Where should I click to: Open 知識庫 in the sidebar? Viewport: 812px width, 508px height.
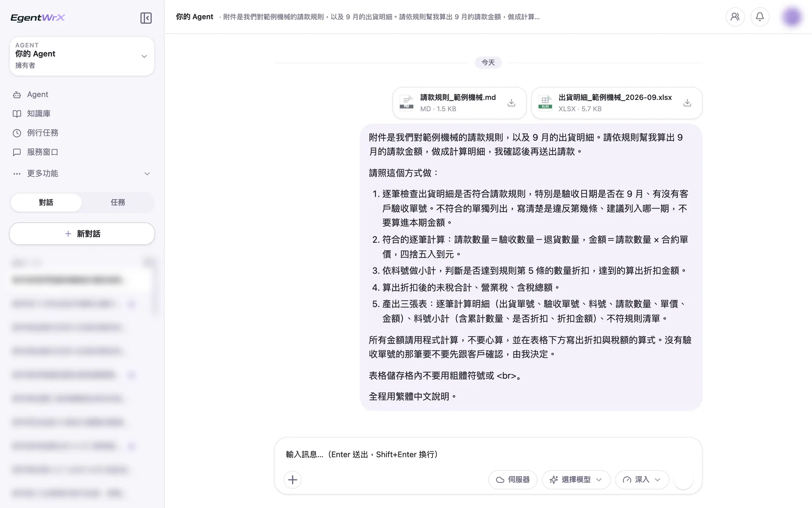tap(82, 113)
